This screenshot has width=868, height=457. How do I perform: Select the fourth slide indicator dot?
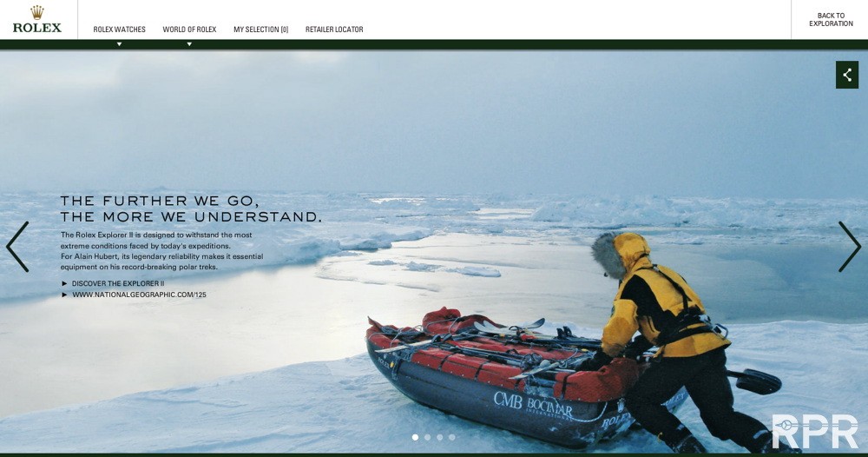(451, 437)
